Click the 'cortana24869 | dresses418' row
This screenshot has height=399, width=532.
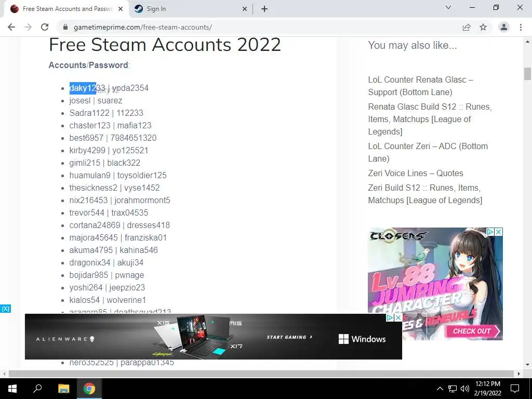point(119,225)
